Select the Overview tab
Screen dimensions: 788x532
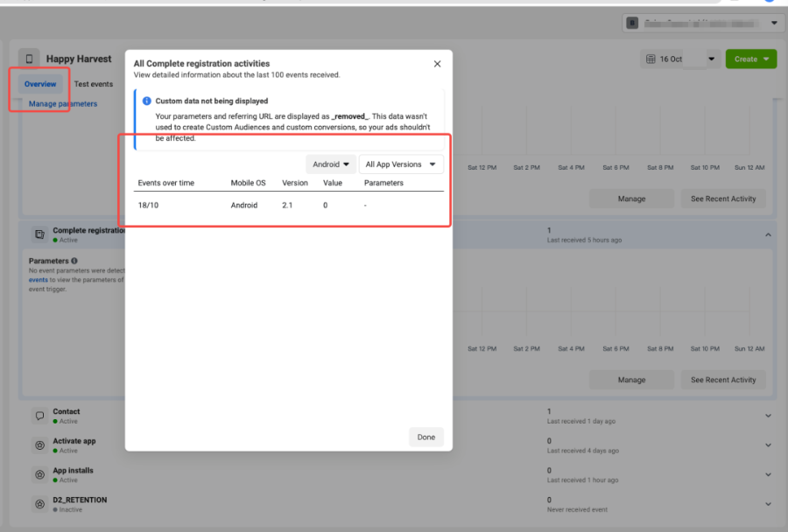(40, 84)
